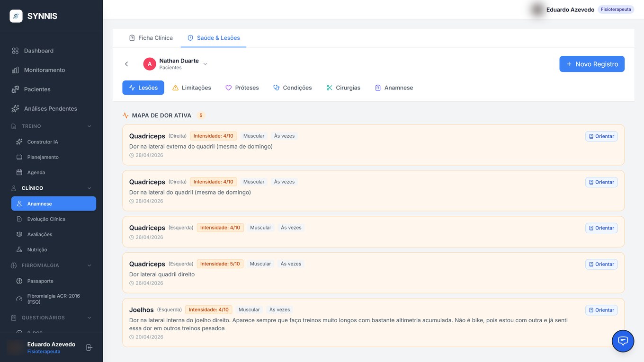Select the Próteses tab
644x362 pixels.
(242, 88)
